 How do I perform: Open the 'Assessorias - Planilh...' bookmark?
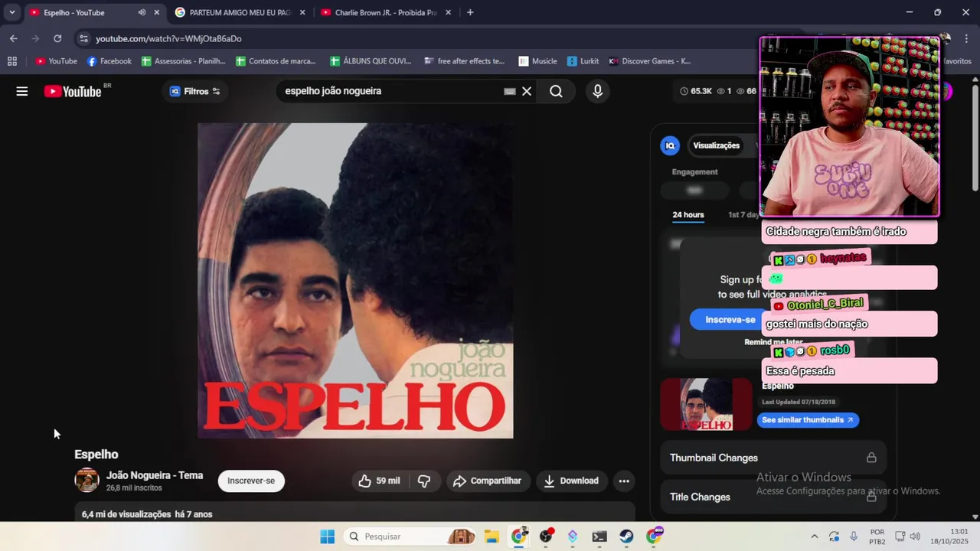(184, 61)
